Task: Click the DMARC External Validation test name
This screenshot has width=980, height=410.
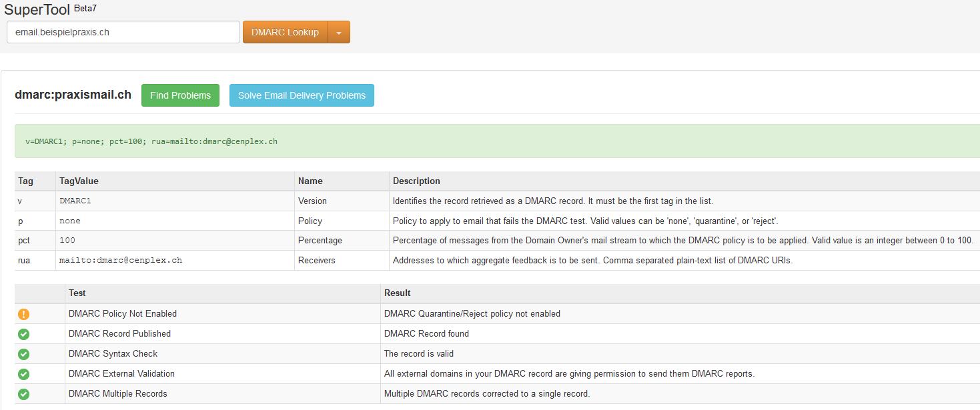Action: [121, 373]
